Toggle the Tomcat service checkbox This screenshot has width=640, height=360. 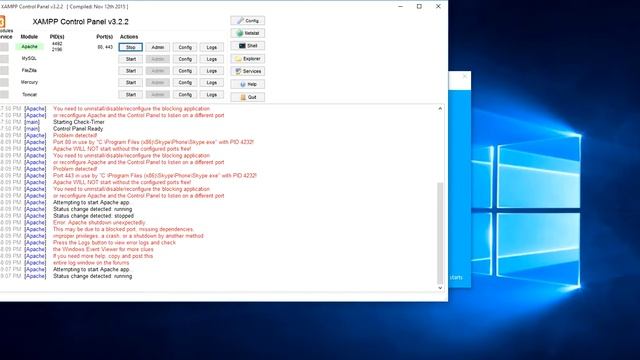(4, 94)
